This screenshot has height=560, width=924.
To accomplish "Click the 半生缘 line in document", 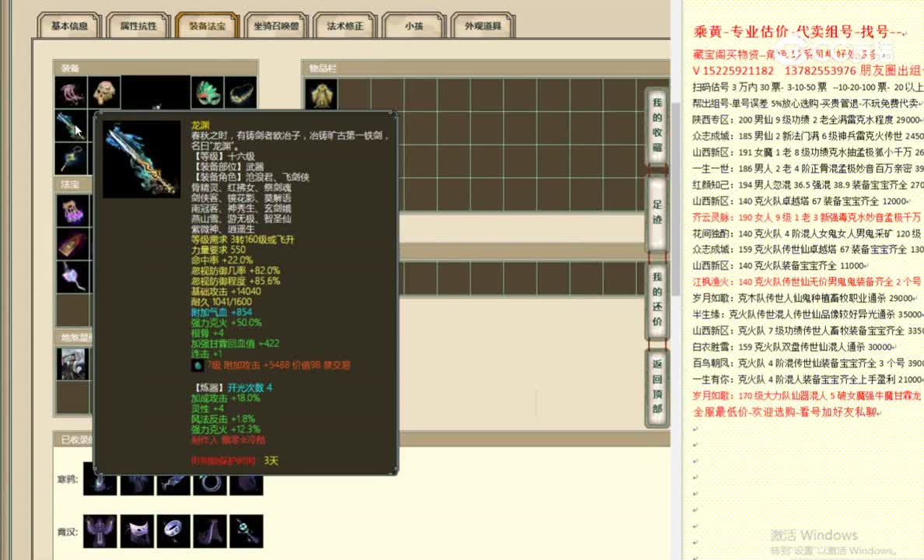I will click(808, 314).
